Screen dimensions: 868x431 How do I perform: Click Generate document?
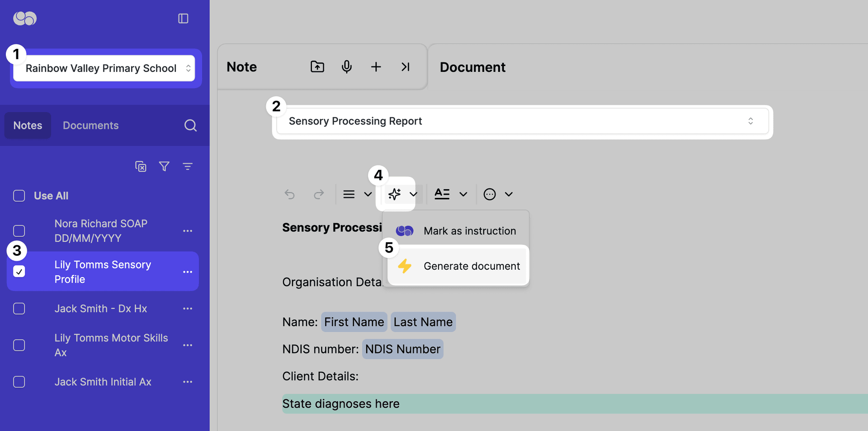[x=471, y=266]
